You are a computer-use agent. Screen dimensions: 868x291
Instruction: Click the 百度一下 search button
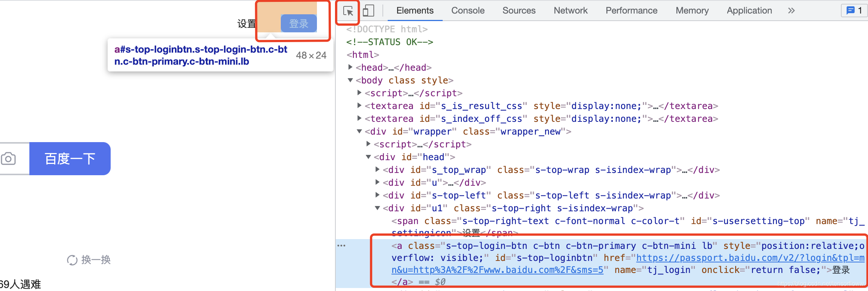tap(70, 159)
